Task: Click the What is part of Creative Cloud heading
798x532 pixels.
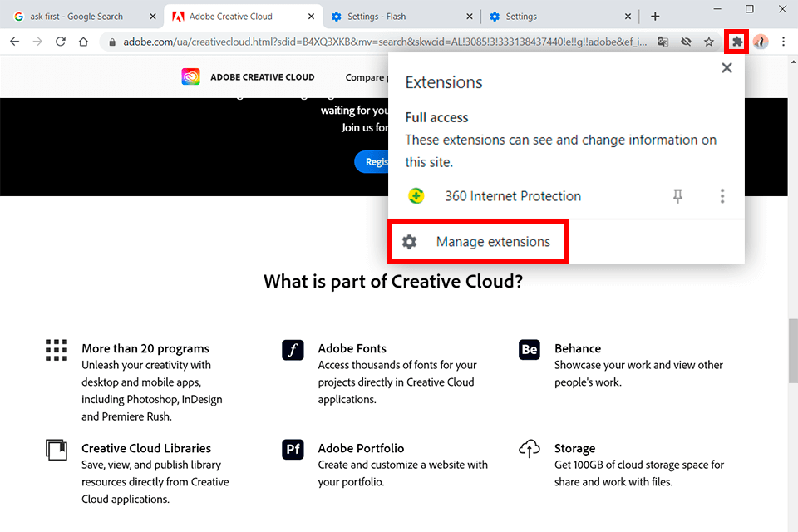Action: pyautogui.click(x=393, y=282)
